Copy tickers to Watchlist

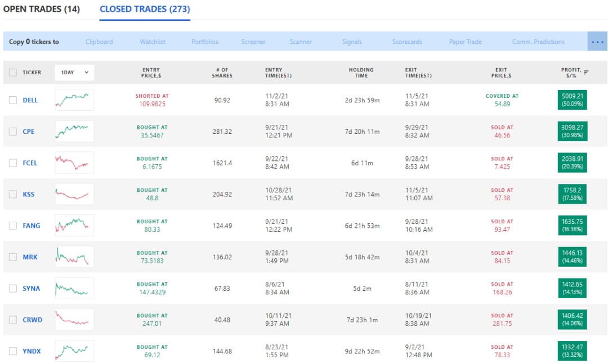153,42
